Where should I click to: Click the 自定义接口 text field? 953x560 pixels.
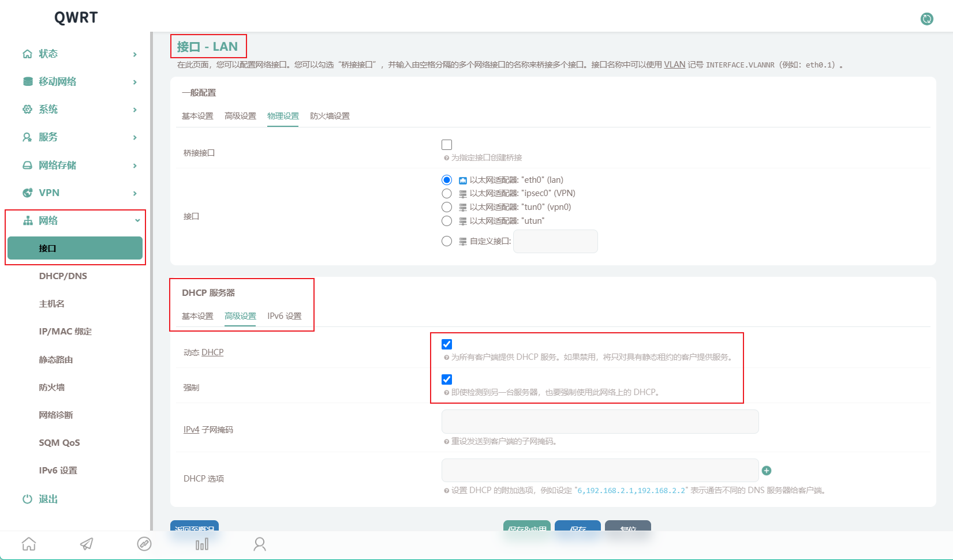[x=555, y=241]
